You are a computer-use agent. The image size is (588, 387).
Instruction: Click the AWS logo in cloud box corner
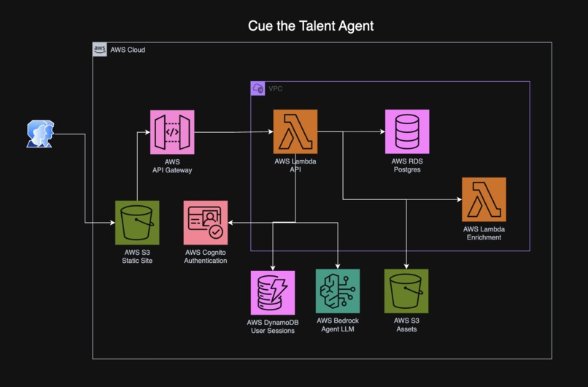click(x=100, y=50)
